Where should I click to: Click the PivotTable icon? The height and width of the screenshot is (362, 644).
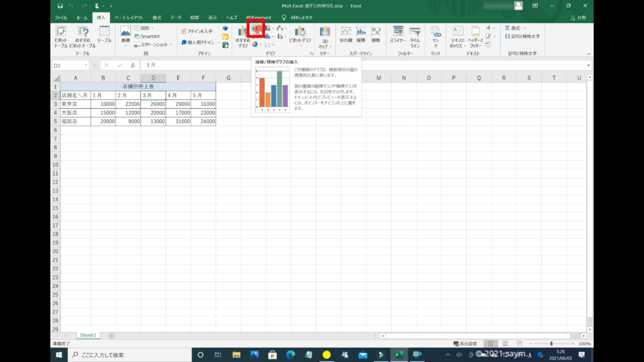tap(61, 33)
